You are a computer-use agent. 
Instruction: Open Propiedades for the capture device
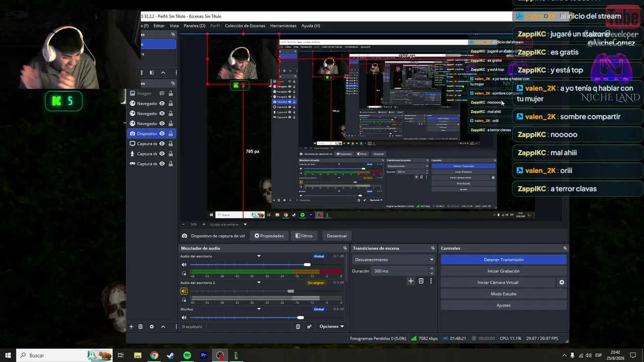click(269, 236)
